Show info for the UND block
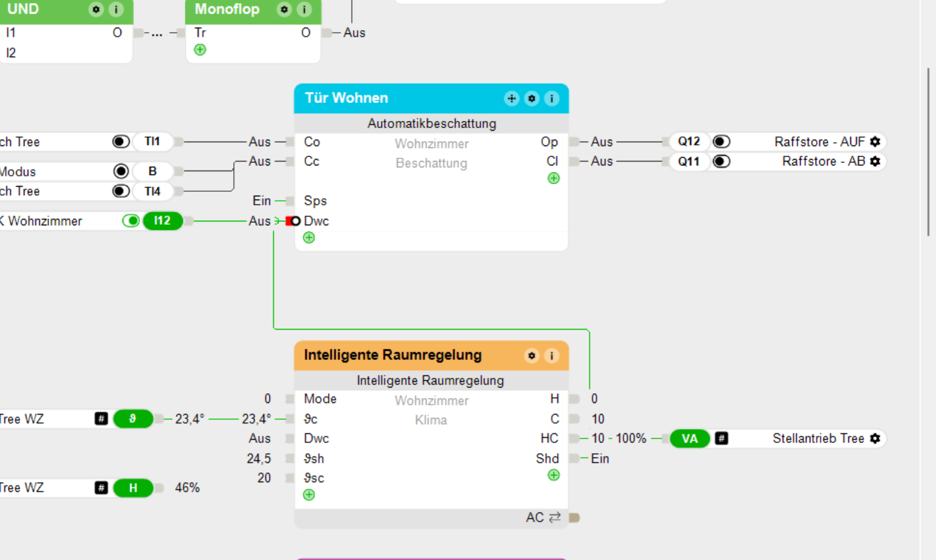 [116, 10]
